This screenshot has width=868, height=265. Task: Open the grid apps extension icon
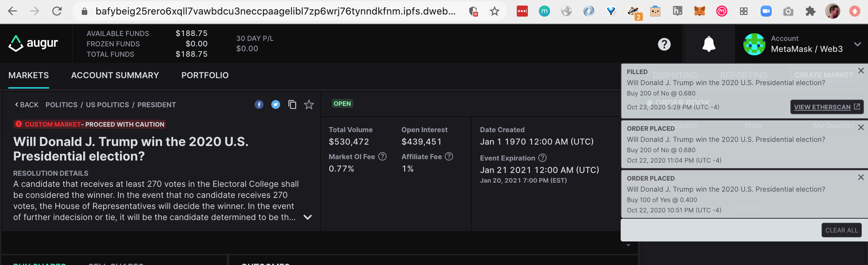click(744, 11)
